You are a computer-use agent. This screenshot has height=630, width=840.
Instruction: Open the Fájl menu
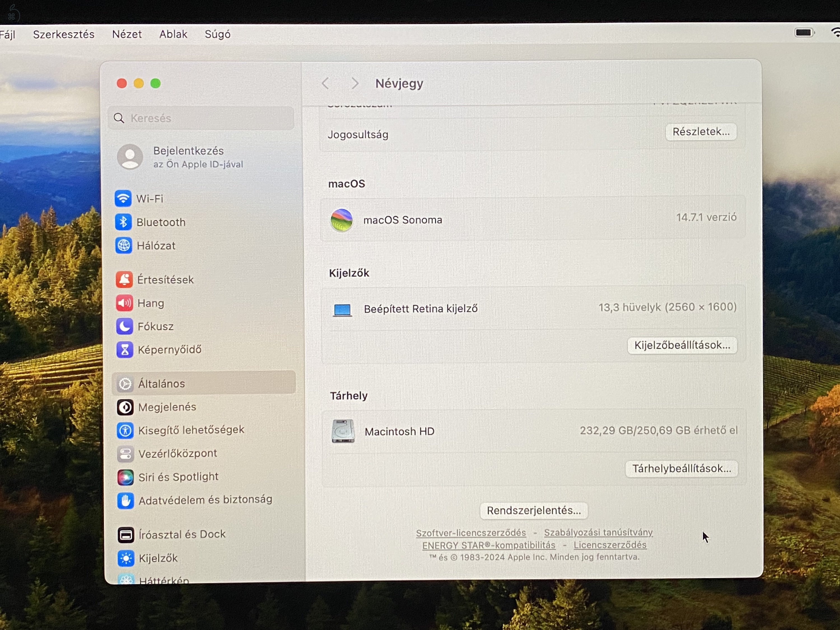pyautogui.click(x=8, y=34)
